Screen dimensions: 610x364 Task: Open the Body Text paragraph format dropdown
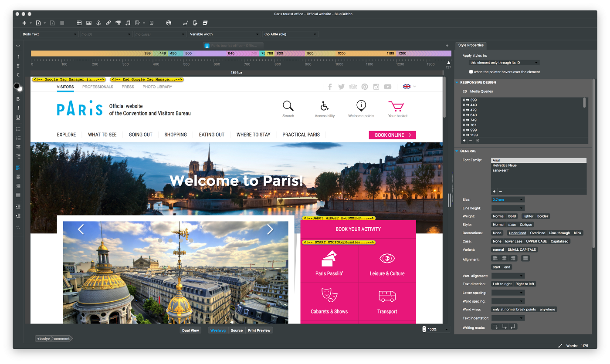[49, 34]
